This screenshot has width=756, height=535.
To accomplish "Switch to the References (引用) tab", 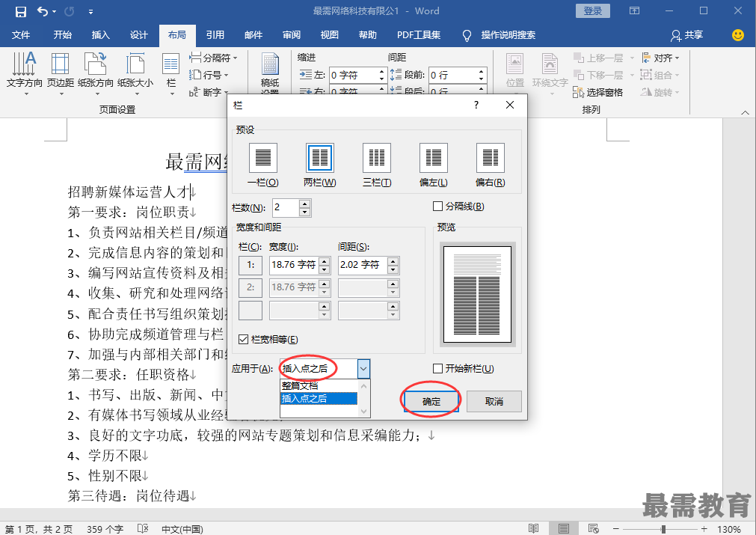I will [215, 34].
